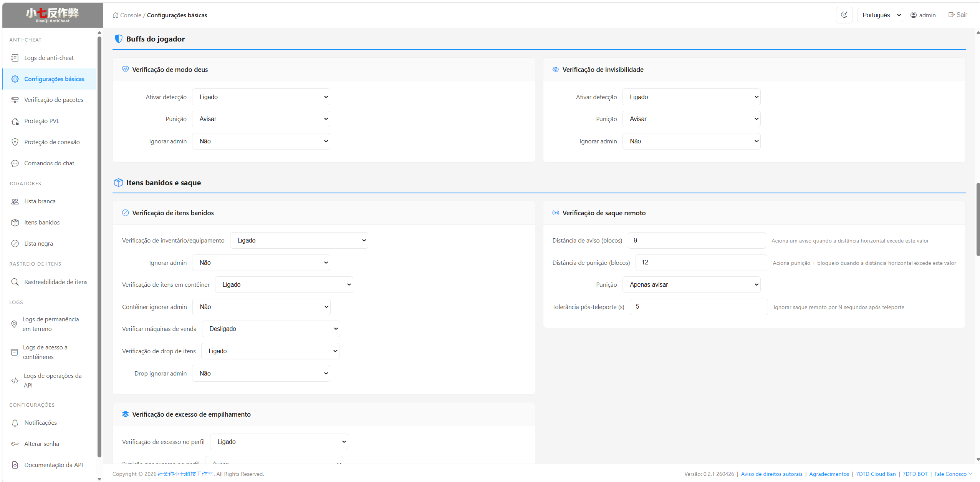Click the Rastreabilidade de itens search icon

(15, 282)
